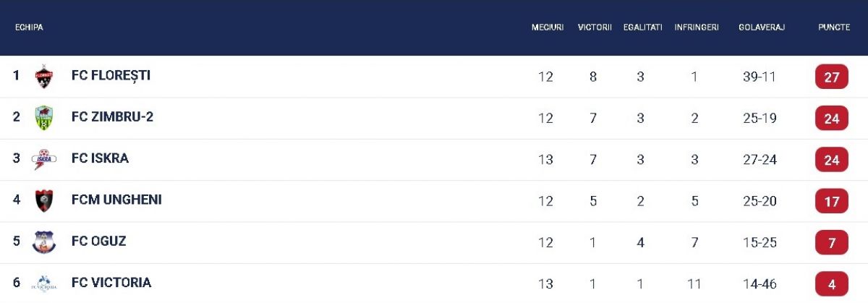Click the VICTORII column header
Screen dimensions: 868x303
(x=595, y=27)
